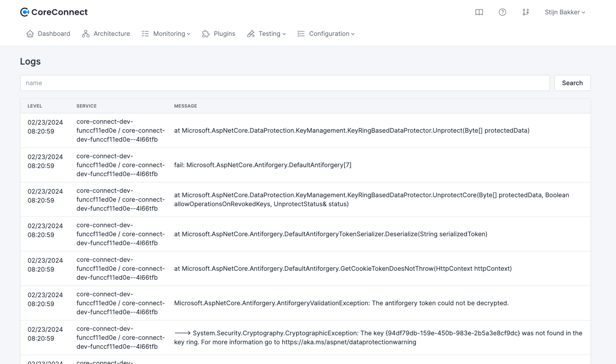Click the Plugins puzzle piece icon
616x364 pixels.
pos(206,34)
